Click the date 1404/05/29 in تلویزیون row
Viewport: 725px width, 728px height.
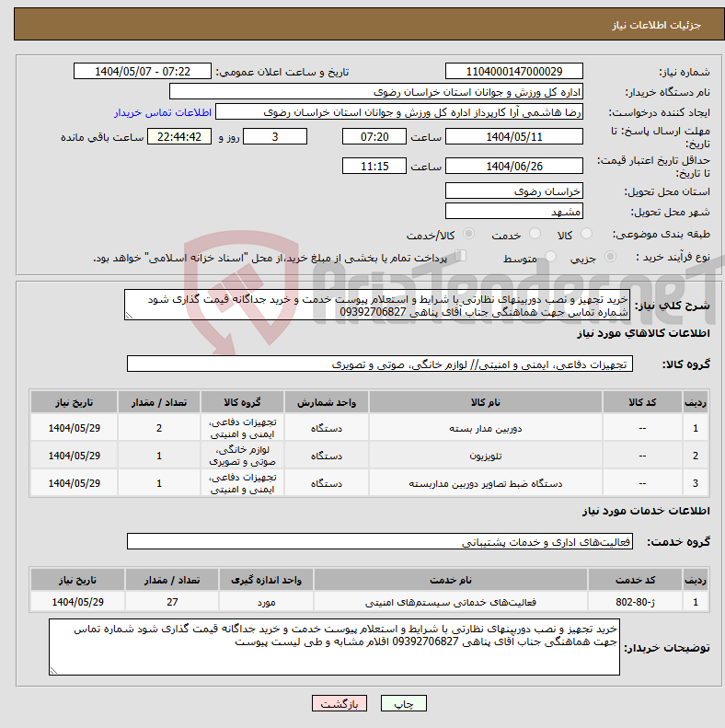tap(75, 456)
